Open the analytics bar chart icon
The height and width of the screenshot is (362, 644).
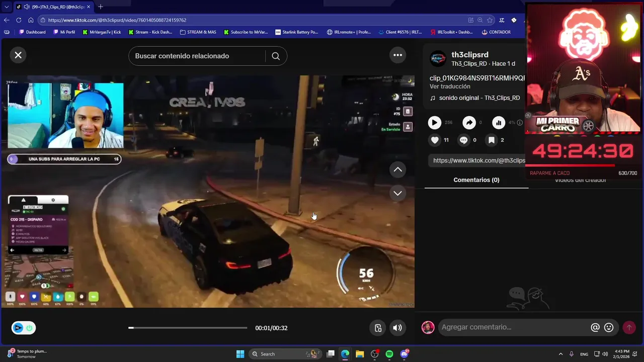(499, 122)
